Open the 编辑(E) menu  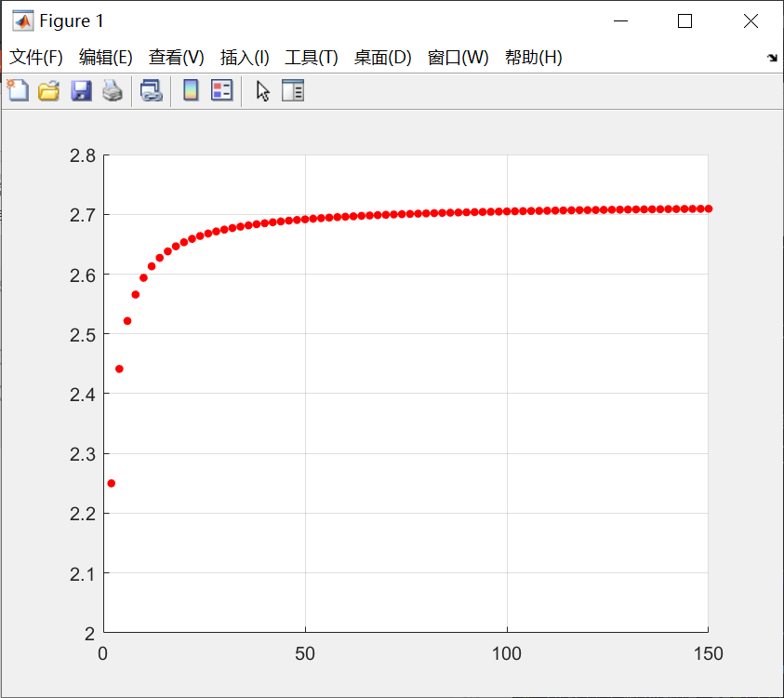tap(105, 58)
